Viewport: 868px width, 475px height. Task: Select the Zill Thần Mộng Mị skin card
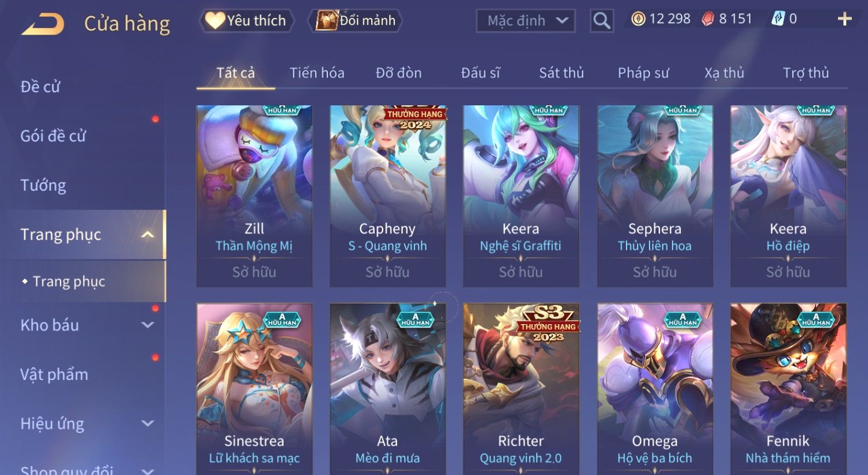point(254,196)
